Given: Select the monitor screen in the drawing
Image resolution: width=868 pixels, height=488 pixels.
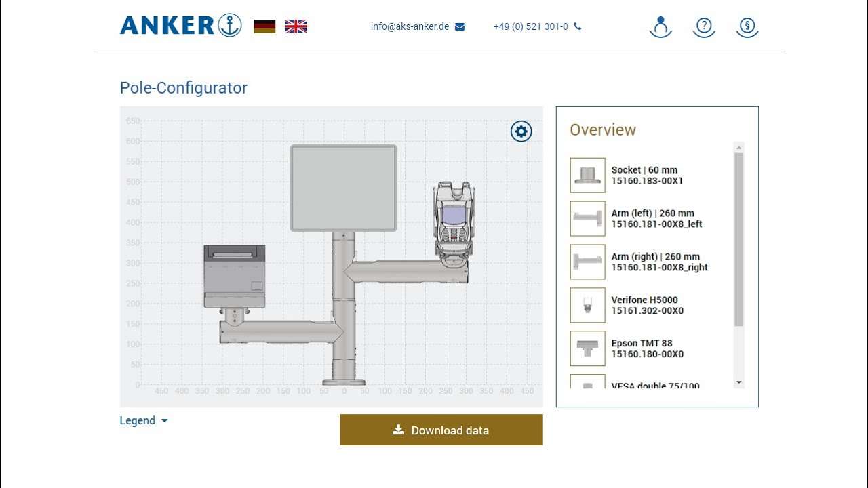Looking at the screenshot, I should 344,188.
